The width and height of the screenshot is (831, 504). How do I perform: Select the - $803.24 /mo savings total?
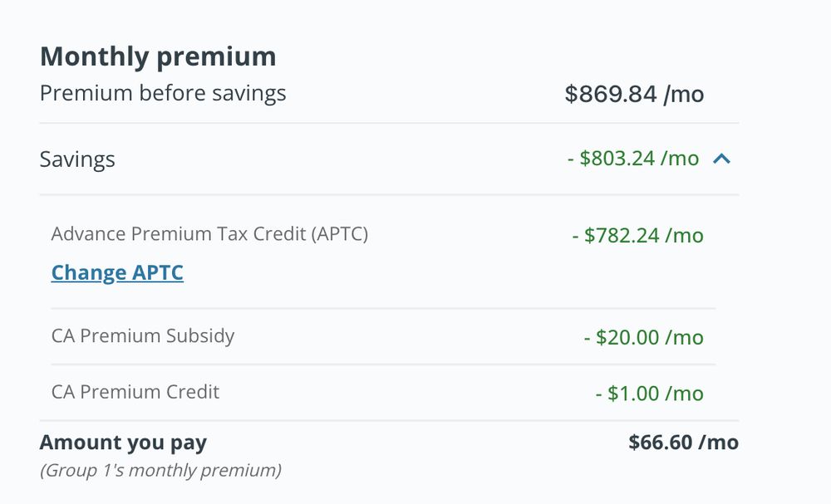[x=633, y=158]
